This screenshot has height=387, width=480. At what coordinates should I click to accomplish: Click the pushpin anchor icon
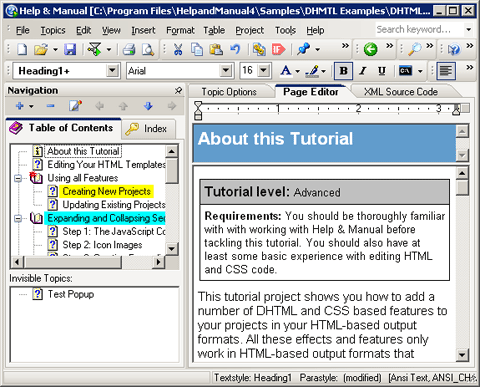pos(303,49)
